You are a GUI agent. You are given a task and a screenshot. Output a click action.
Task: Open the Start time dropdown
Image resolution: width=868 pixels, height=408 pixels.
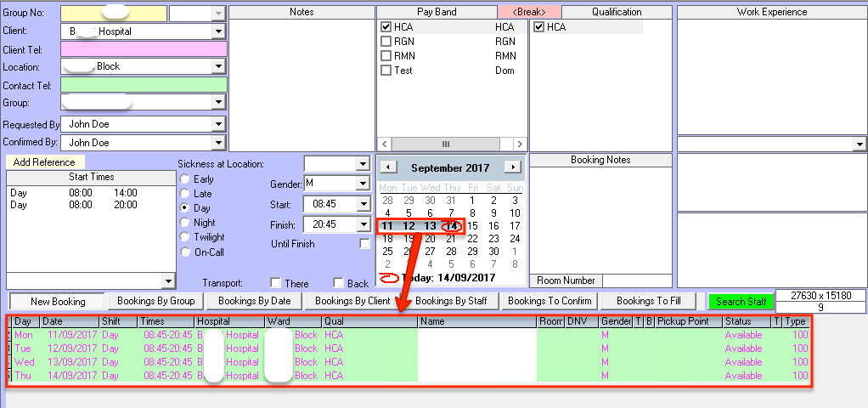tap(363, 205)
